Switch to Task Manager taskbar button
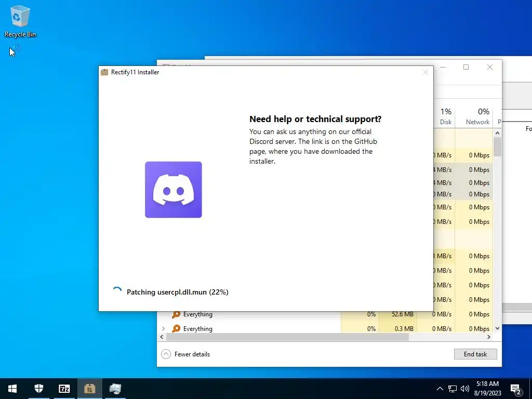This screenshot has width=532, height=399. pyautogui.click(x=115, y=389)
